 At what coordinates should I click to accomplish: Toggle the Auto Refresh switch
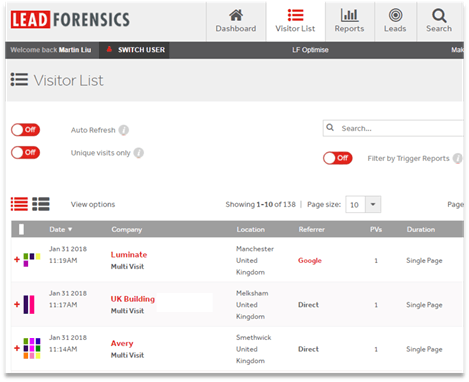click(25, 130)
